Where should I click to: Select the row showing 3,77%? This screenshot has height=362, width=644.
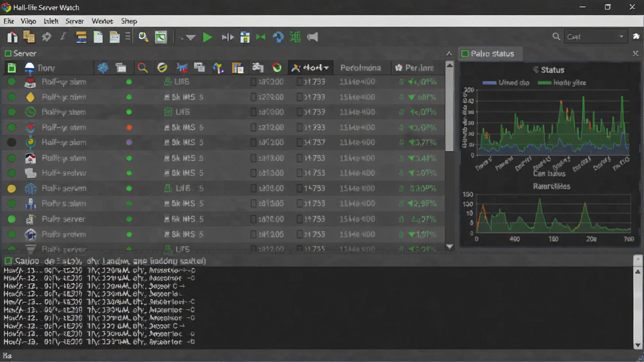[223, 143]
